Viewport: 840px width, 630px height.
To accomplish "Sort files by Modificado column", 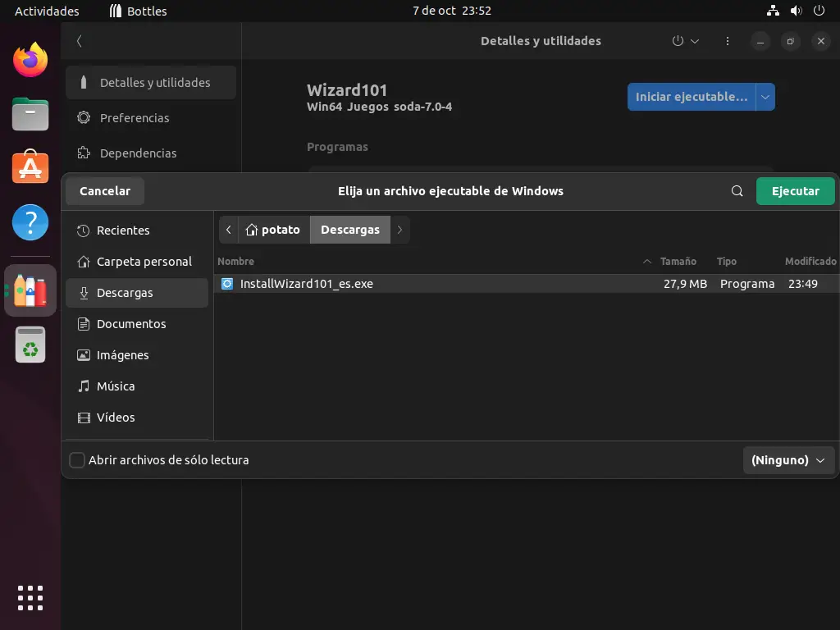I will 810,262.
